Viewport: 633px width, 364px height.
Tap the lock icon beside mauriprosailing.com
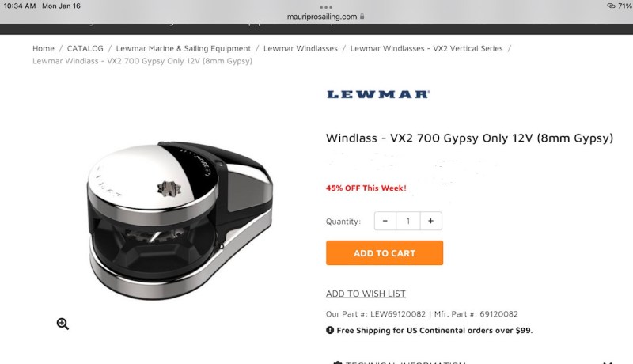click(x=362, y=17)
